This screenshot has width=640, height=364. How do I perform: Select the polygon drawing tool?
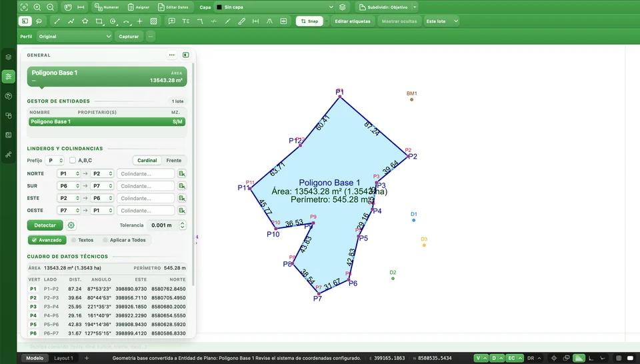click(x=85, y=21)
